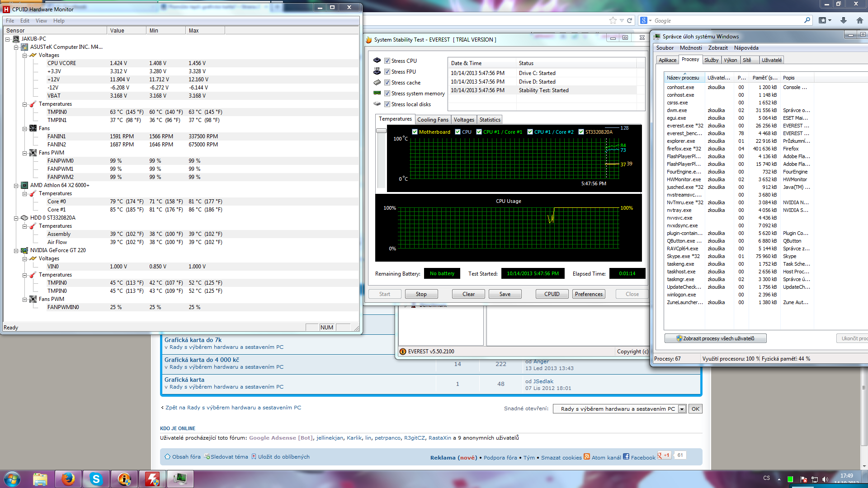Viewport: 868px width, 488px height.
Task: Open Firefox downloads arrow
Action: (x=844, y=20)
